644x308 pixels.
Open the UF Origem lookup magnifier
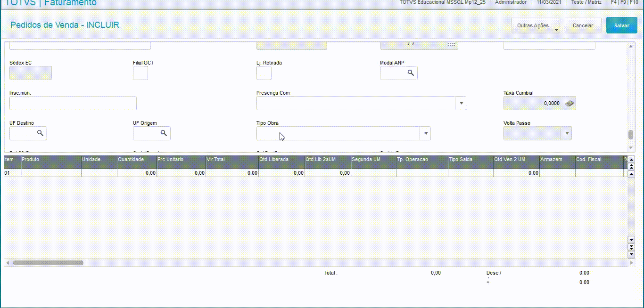coord(164,133)
